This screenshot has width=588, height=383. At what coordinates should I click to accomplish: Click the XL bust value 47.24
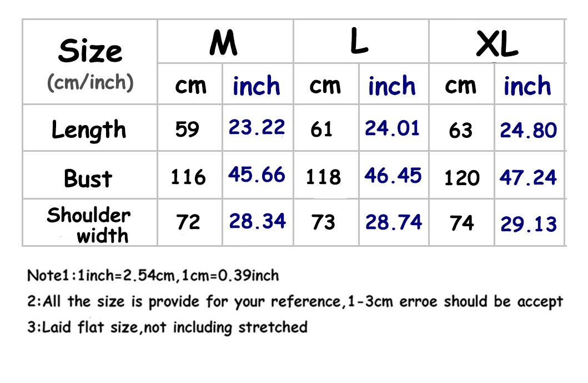527,178
